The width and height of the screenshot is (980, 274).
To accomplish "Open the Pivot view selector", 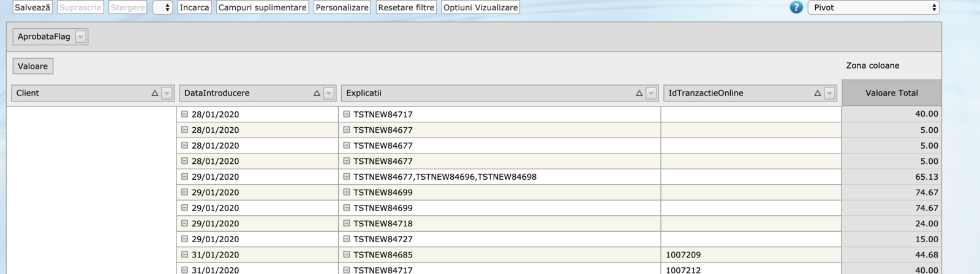I will pyautogui.click(x=873, y=7).
